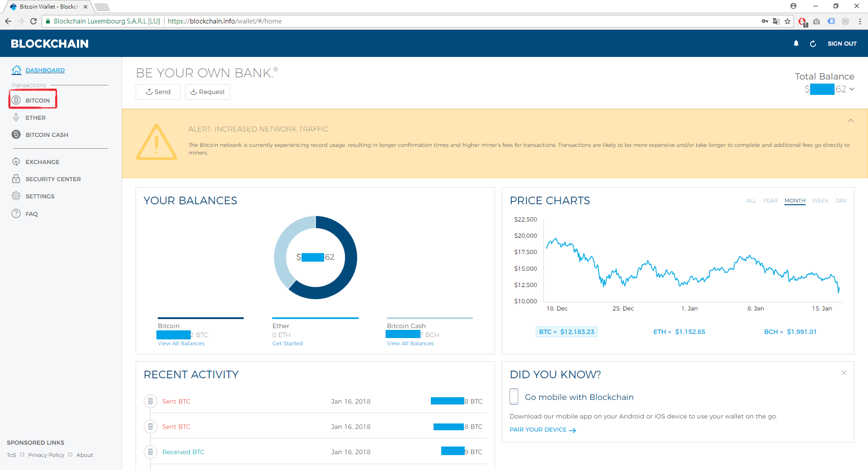The width and height of the screenshot is (868, 470).
Task: Close the Bitcoin Wallet browser tab
Action: coord(85,7)
